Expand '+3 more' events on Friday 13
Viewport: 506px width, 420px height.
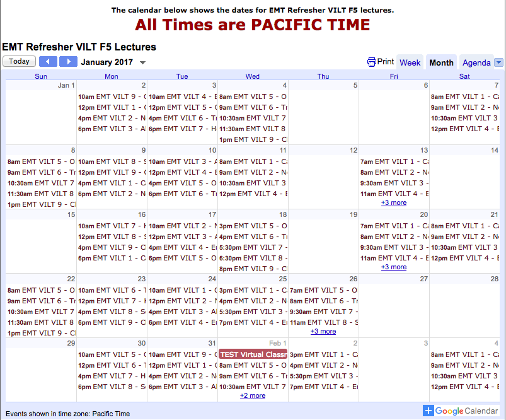(394, 203)
